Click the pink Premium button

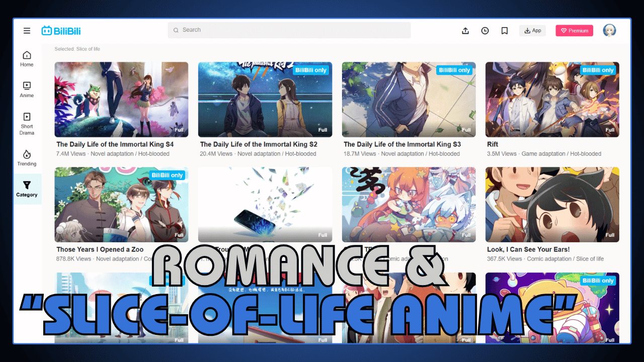574,30
